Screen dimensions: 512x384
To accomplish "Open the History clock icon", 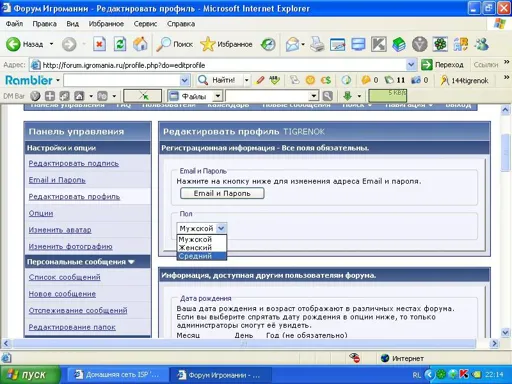I will pos(268,44).
